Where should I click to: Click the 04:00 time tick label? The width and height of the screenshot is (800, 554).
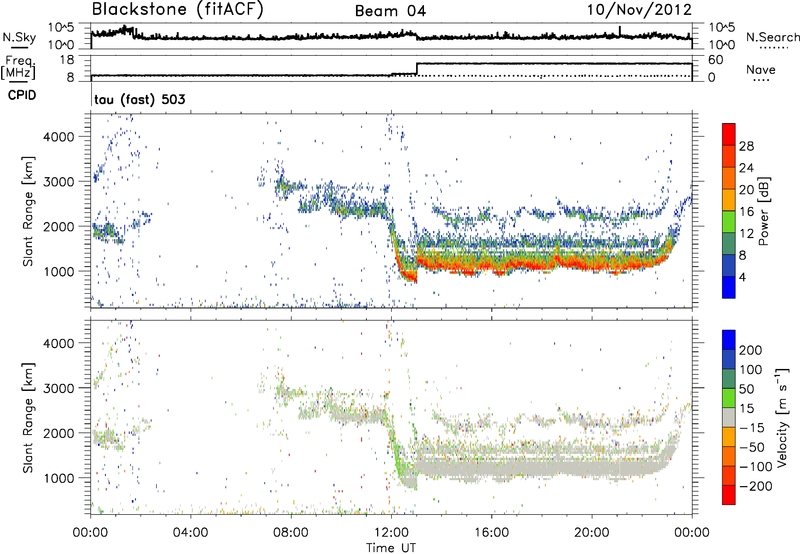click(x=191, y=533)
